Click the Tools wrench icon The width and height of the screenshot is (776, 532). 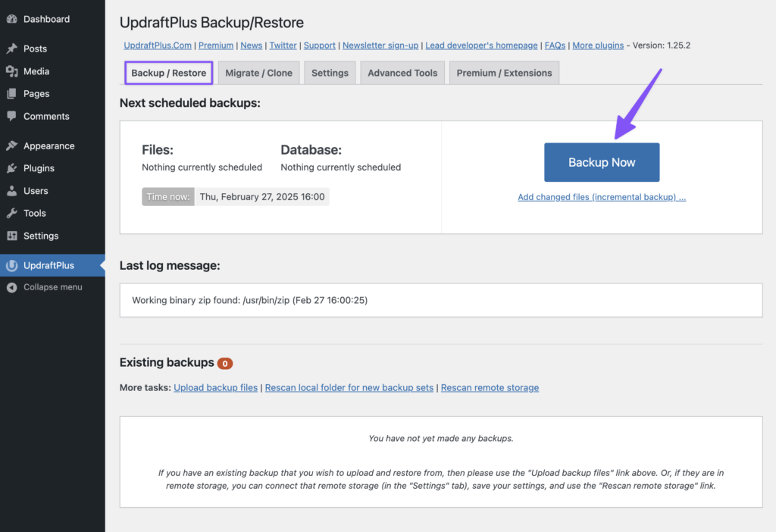click(x=12, y=213)
